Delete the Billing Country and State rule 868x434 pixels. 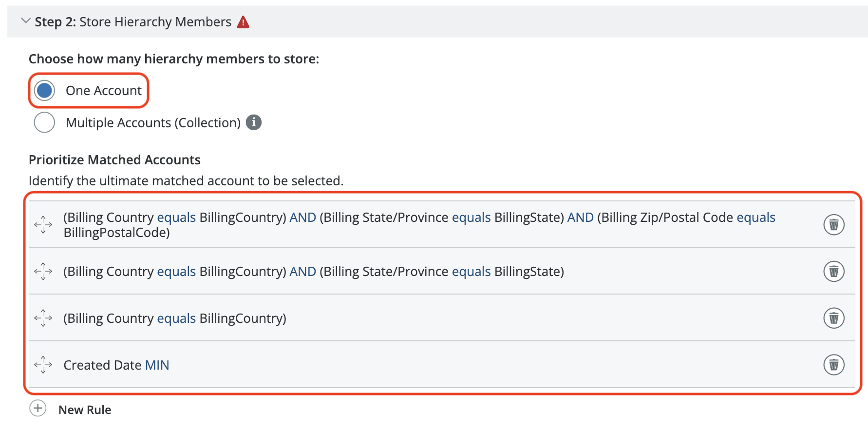coord(833,271)
